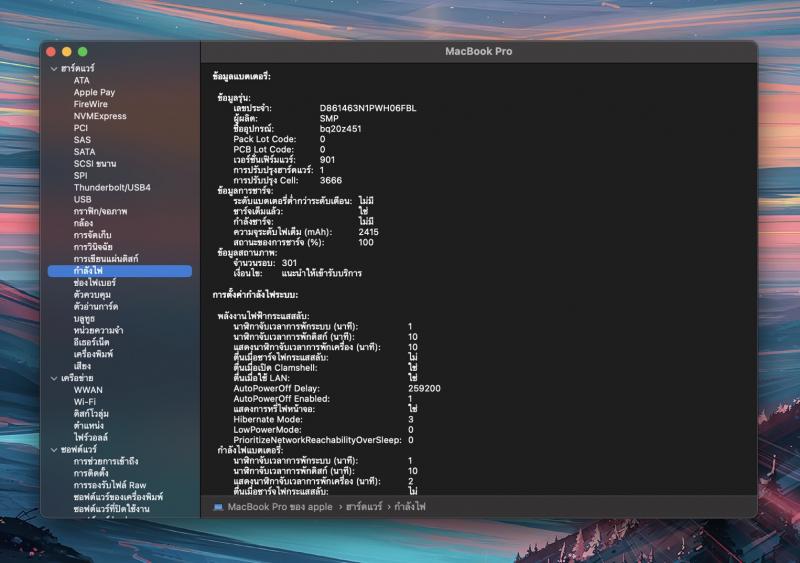Select SCSI ขนาน entry
800x563 pixels.
(x=95, y=164)
